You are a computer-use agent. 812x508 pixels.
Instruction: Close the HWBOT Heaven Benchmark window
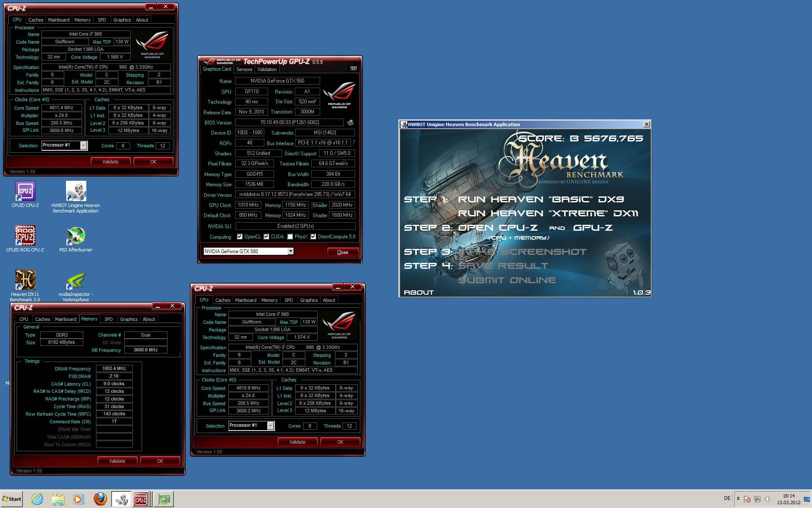(x=646, y=124)
